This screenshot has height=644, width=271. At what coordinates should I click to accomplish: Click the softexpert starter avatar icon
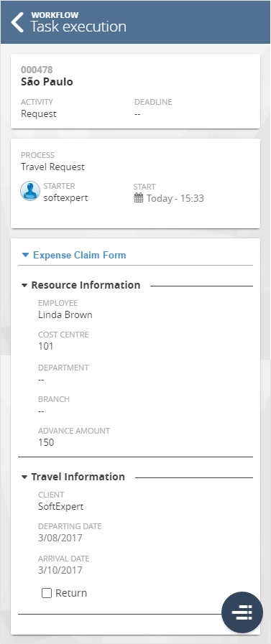(30, 191)
